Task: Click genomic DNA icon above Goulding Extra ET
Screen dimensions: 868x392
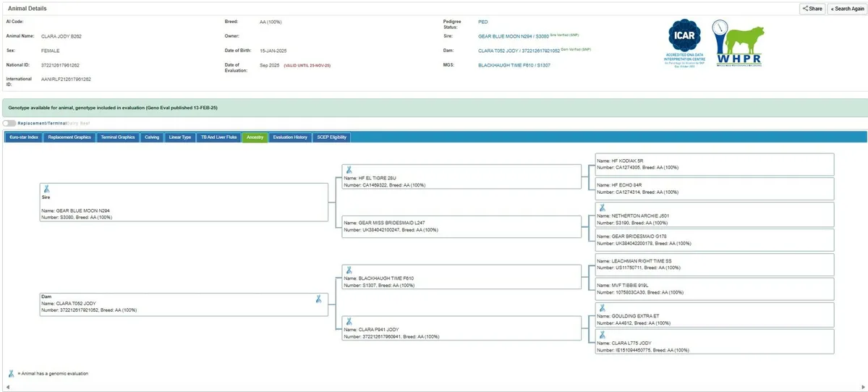Action: (x=600, y=307)
